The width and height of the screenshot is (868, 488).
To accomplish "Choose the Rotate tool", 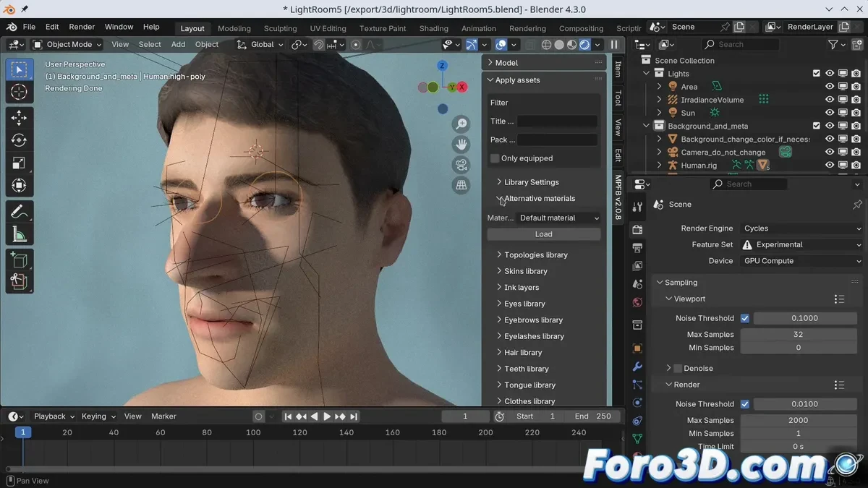I will [x=20, y=140].
